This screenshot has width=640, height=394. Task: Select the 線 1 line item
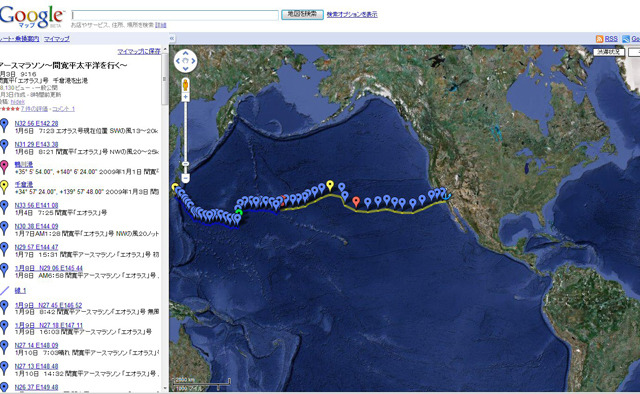20,291
